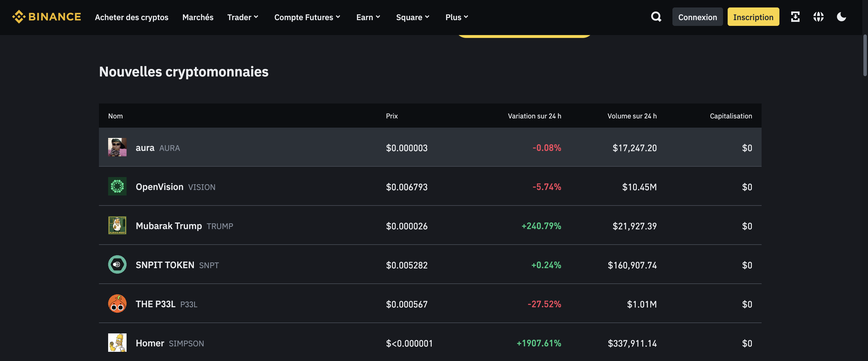
Task: Open THE P33L coin link
Action: [167, 304]
